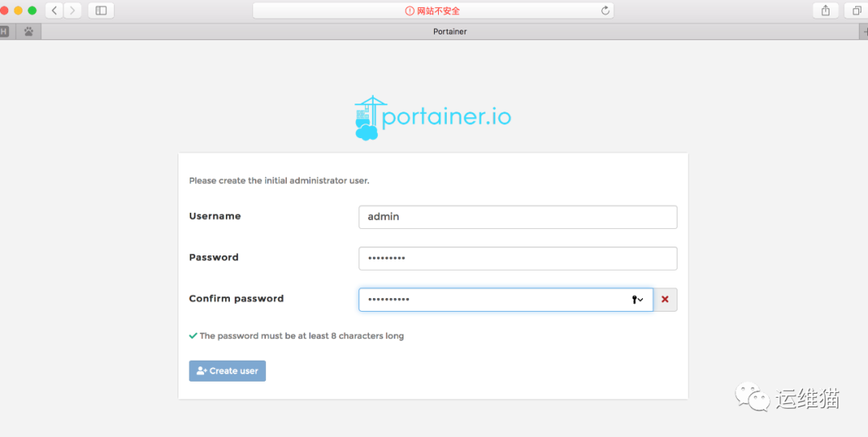
Task: Open the Share menu icon
Action: tap(825, 10)
